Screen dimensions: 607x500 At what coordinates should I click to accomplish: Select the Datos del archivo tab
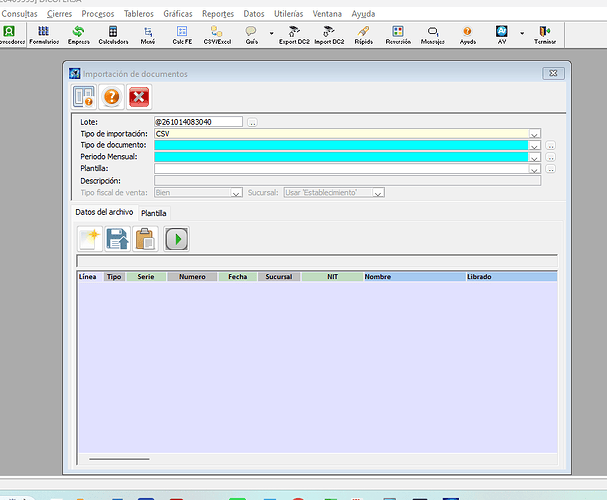104,212
